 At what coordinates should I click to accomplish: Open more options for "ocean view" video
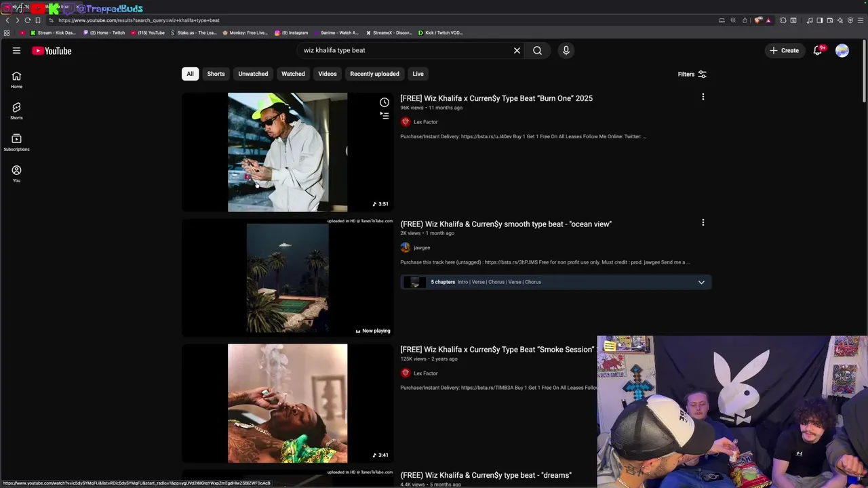pyautogui.click(x=703, y=222)
